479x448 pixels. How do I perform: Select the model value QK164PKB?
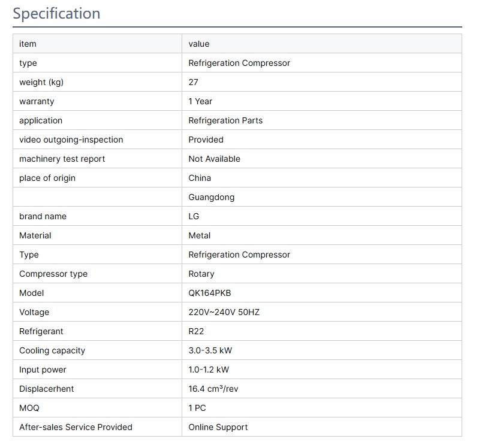point(209,293)
